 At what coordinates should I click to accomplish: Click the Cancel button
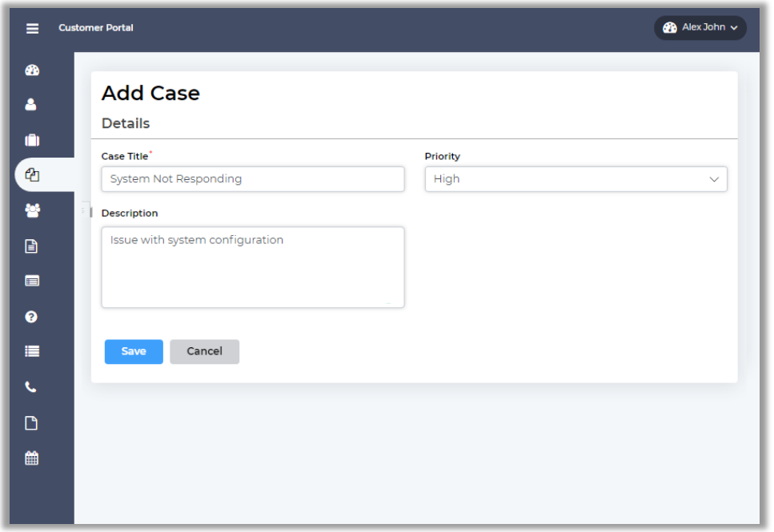204,352
